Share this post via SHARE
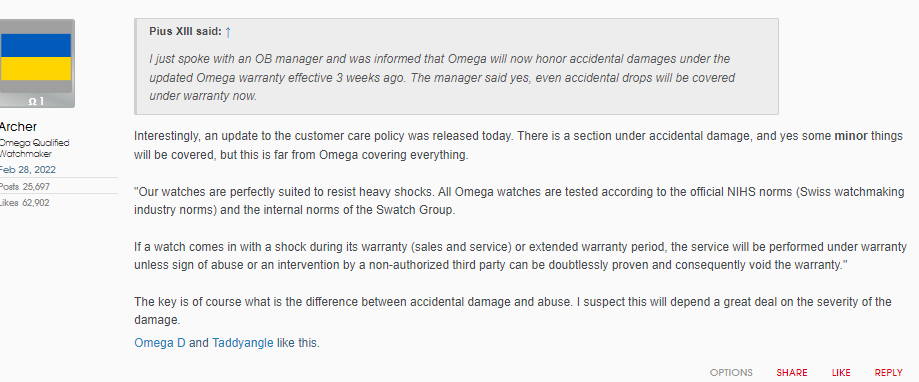The image size is (919, 382). [792, 373]
